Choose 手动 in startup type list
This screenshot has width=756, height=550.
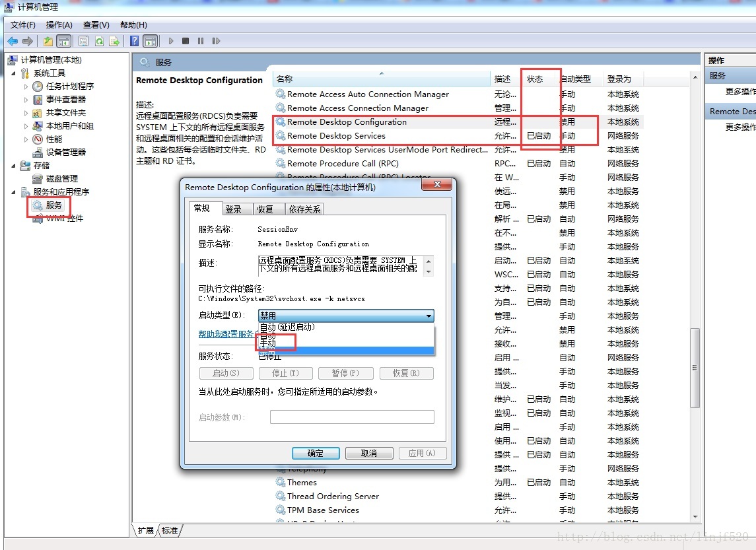[346, 343]
